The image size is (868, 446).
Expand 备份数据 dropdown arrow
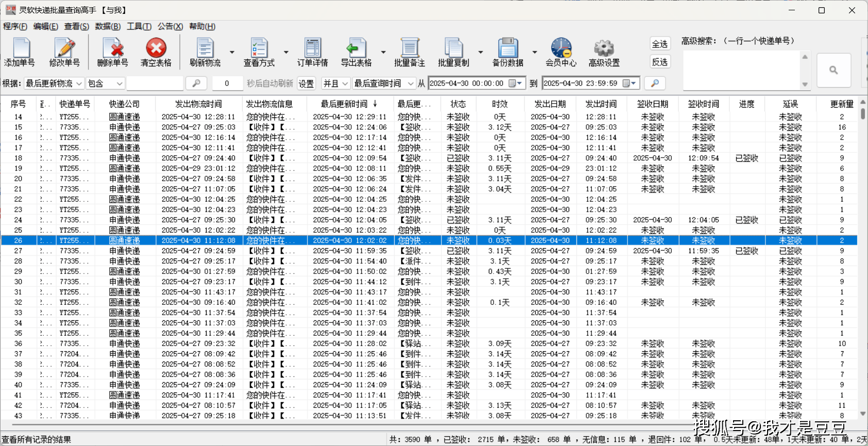click(535, 52)
